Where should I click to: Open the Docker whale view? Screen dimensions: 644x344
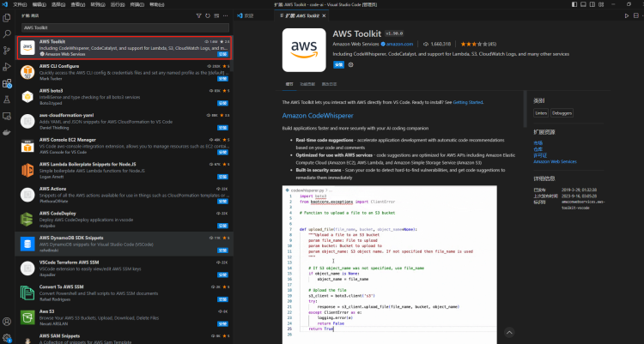(7, 132)
